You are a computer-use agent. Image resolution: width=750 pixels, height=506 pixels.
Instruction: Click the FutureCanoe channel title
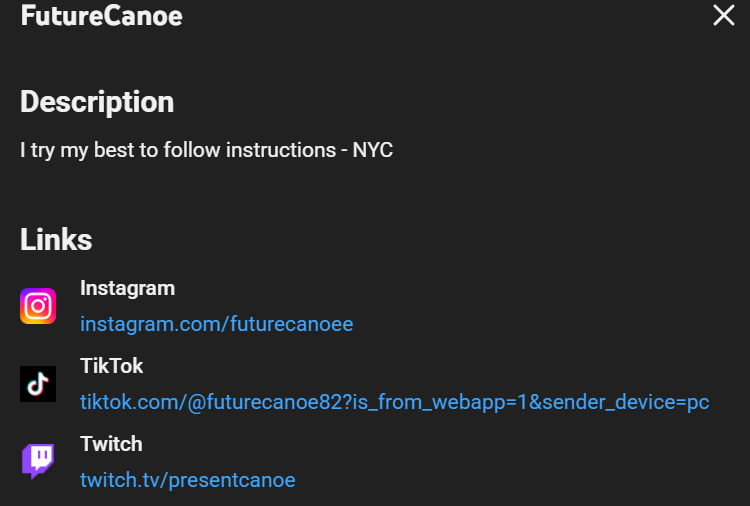(x=101, y=16)
